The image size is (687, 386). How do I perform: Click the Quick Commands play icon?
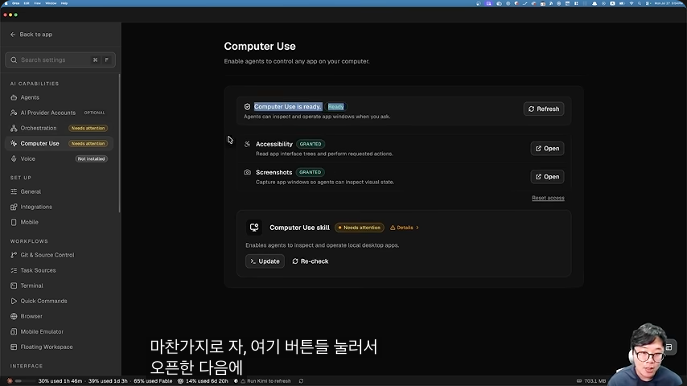click(x=14, y=301)
